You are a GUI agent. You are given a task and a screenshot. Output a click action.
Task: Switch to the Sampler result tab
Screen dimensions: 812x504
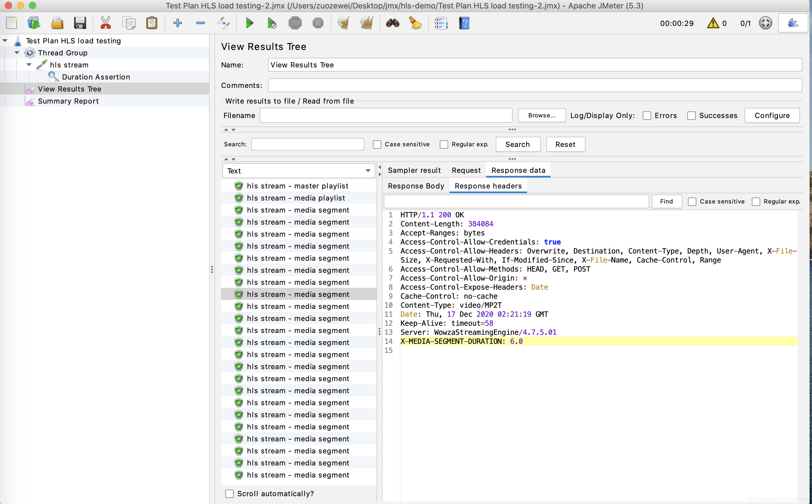[414, 170]
